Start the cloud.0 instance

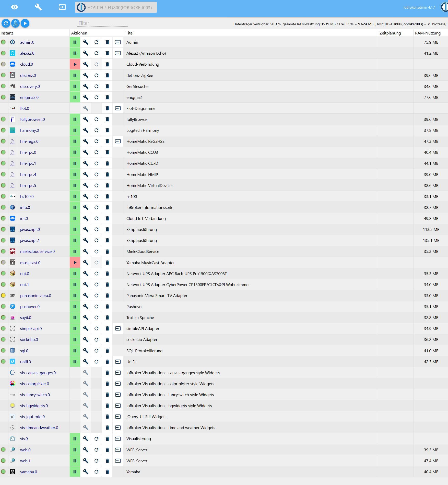point(75,64)
